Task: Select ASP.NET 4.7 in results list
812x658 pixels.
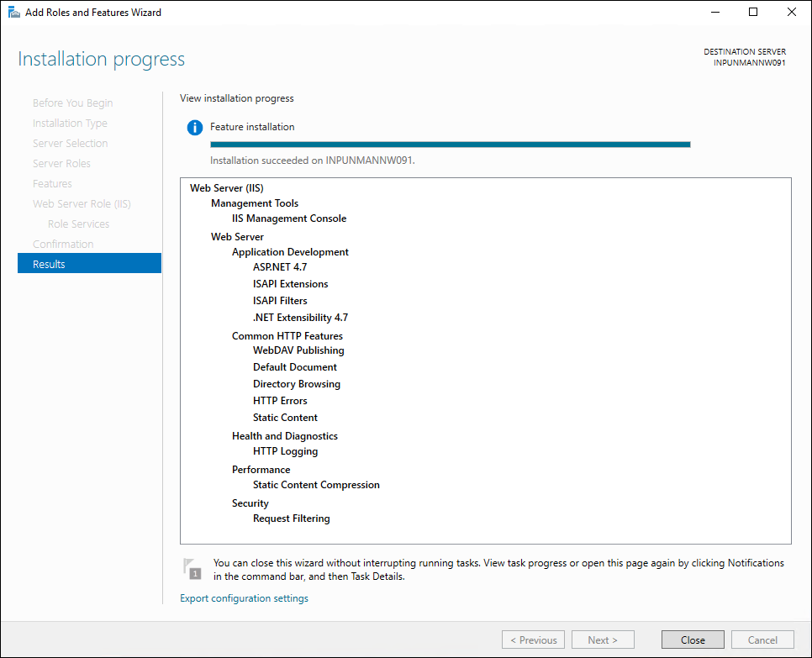Action: (280, 267)
